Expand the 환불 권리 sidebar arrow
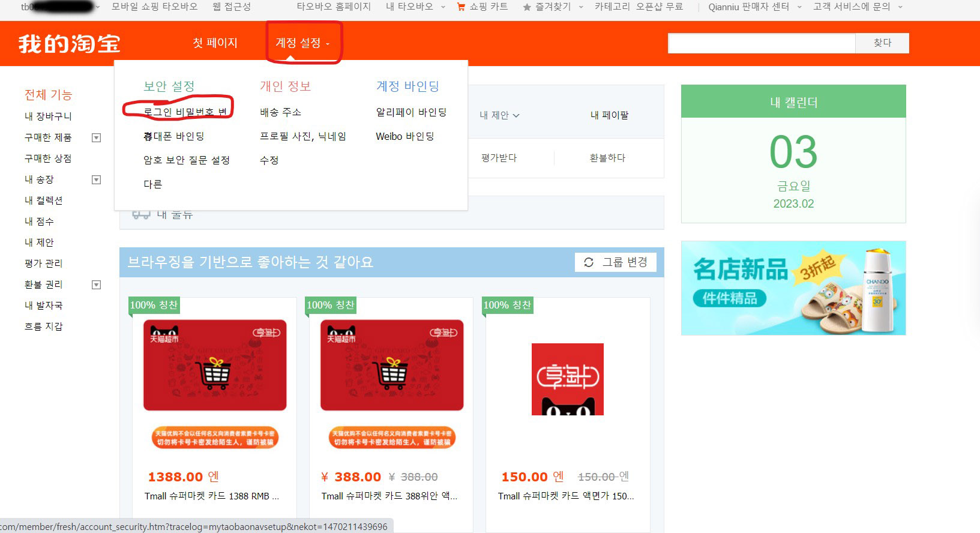The height and width of the screenshot is (533, 980). [x=96, y=285]
